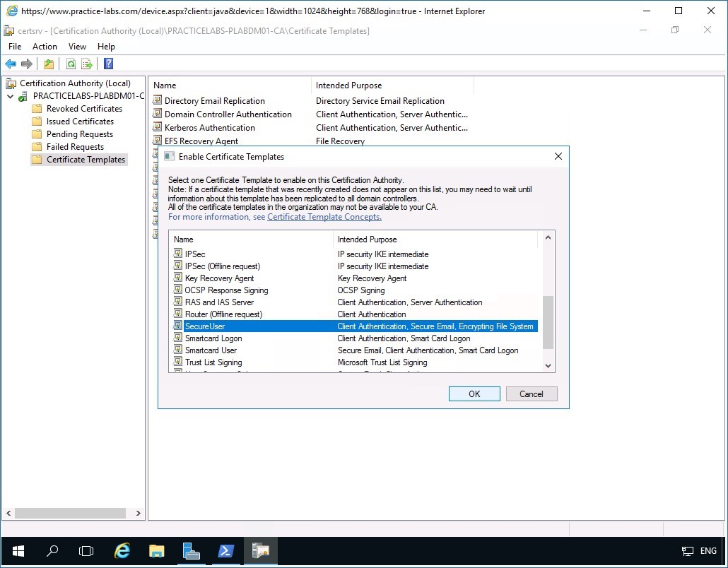The image size is (728, 568).
Task: Select the Smartcard Logon template icon
Action: 178,338
